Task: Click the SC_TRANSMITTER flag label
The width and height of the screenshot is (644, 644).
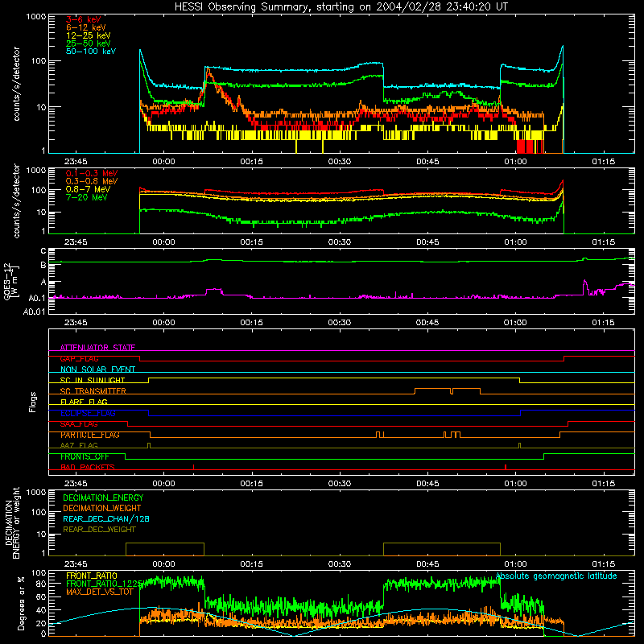Action: click(93, 391)
